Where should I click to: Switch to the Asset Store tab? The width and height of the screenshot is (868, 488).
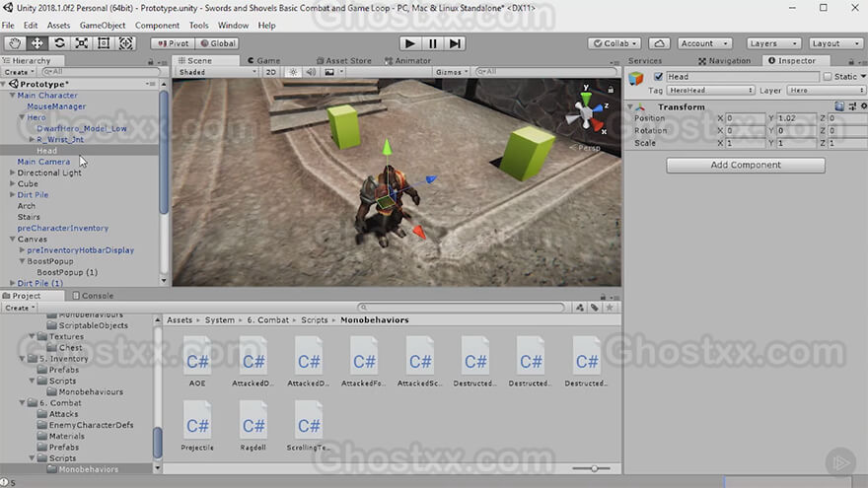click(x=344, y=60)
